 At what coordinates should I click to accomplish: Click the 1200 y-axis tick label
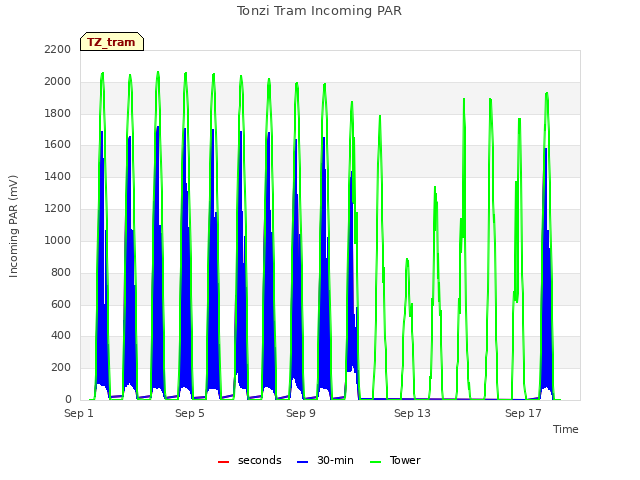[x=58, y=209]
